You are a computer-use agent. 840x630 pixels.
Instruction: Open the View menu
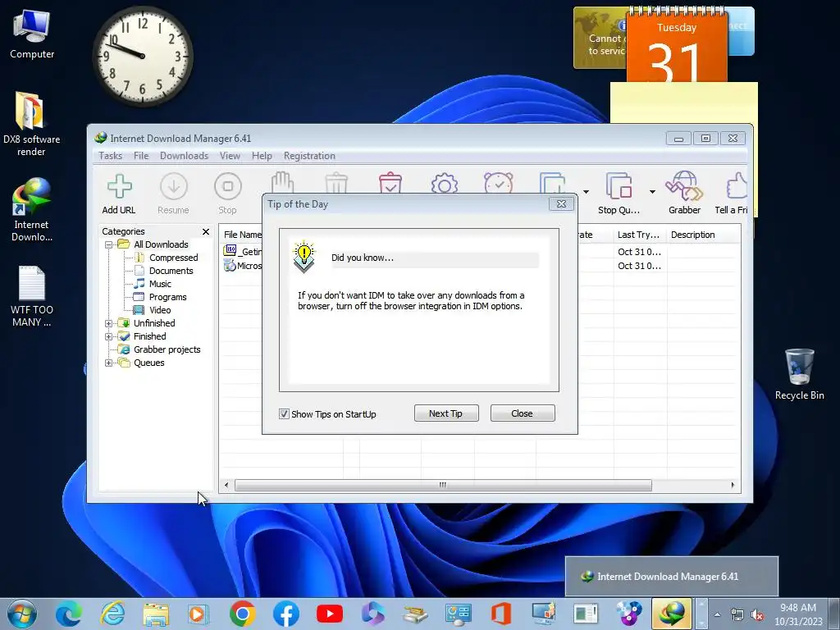coord(230,156)
